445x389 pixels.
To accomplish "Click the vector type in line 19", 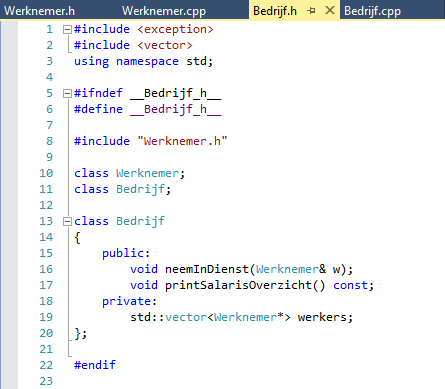I will click(x=186, y=317).
